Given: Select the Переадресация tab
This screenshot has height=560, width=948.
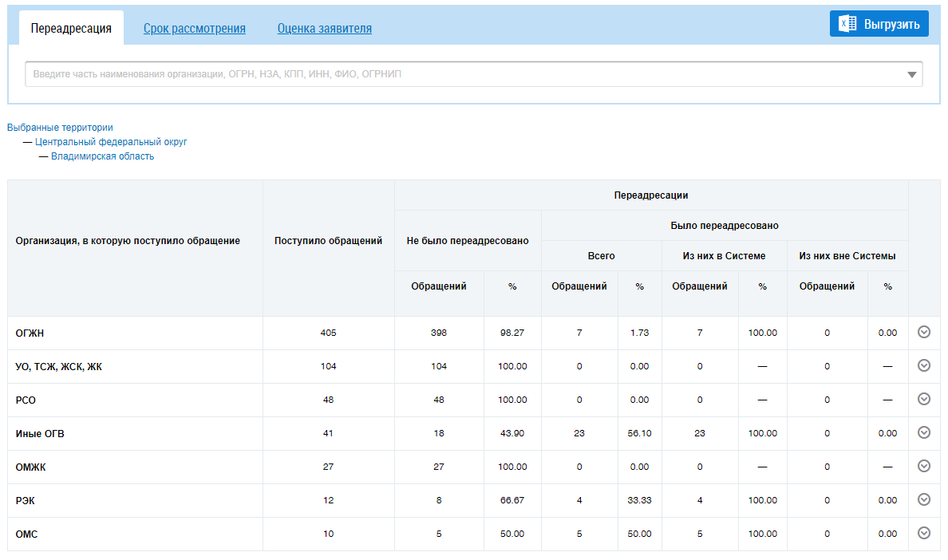Looking at the screenshot, I should click(x=71, y=29).
